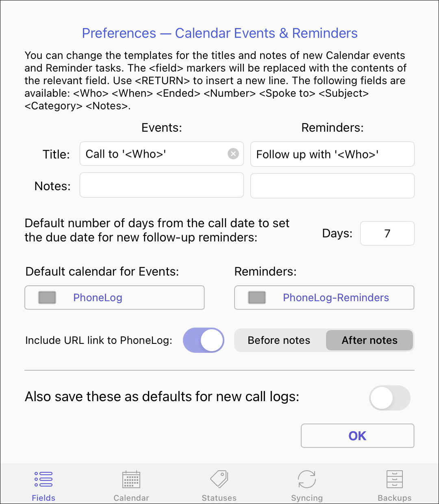Image resolution: width=439 pixels, height=504 pixels.
Task: Open the Fields tab icon
Action: pyautogui.click(x=43, y=480)
